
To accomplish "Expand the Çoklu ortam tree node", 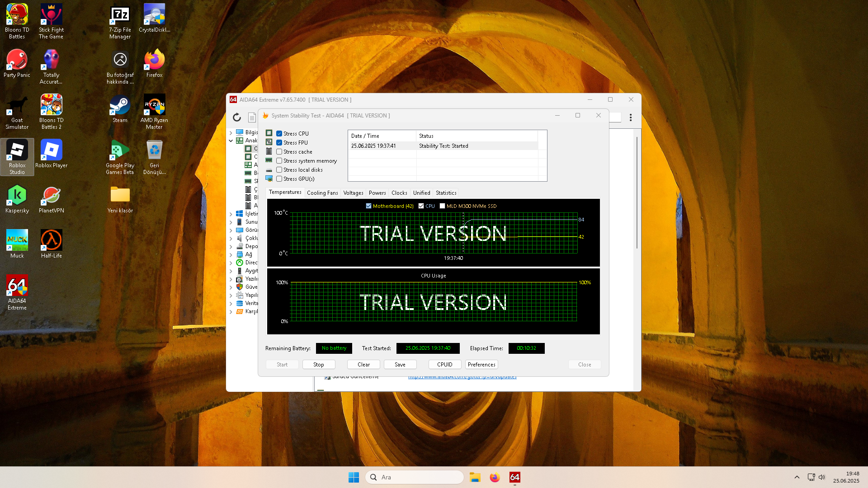I will (231, 238).
